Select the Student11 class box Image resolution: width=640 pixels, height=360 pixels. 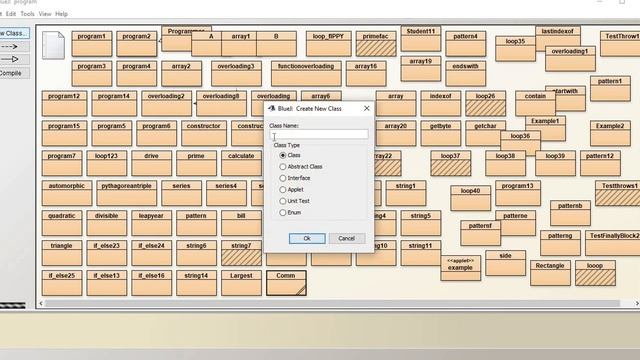[421, 39]
